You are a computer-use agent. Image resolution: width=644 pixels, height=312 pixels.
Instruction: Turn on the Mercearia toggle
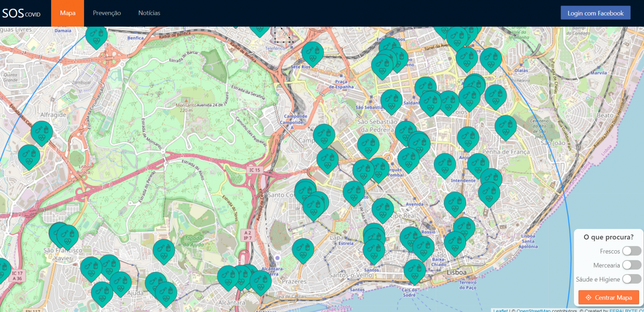pos(632,265)
